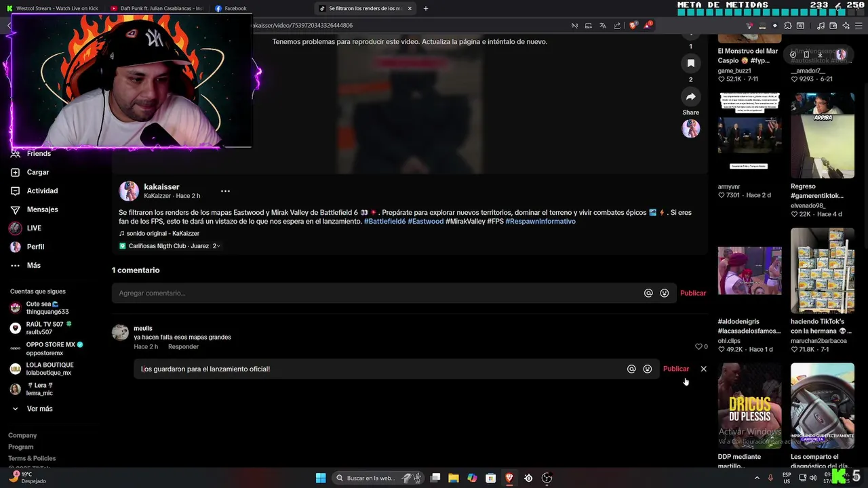This screenshot has height=488, width=868.
Task: Open Perfil in the sidebar
Action: tap(27, 247)
